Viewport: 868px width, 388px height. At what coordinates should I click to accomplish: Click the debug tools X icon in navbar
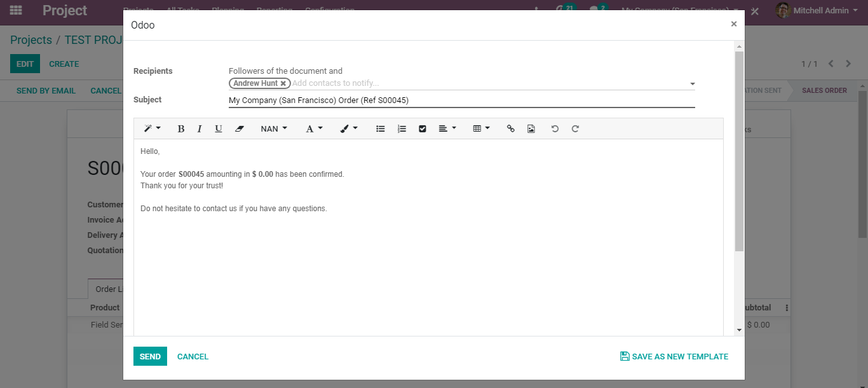tap(755, 11)
